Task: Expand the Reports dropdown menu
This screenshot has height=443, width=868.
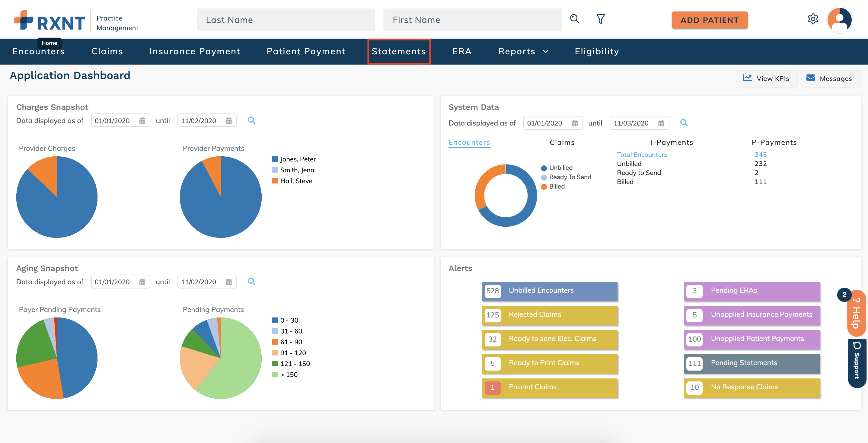Action: pyautogui.click(x=523, y=52)
